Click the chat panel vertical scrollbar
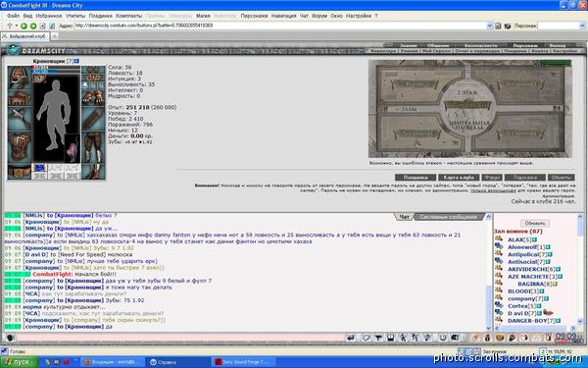The height and width of the screenshot is (368, 588). pos(488,272)
